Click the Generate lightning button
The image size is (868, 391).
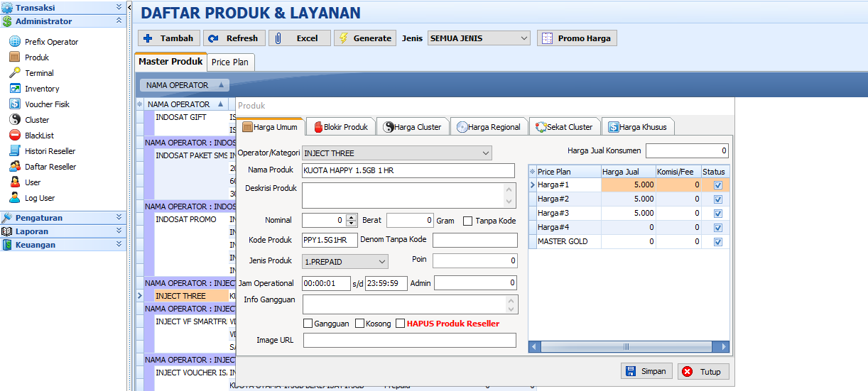click(x=364, y=38)
